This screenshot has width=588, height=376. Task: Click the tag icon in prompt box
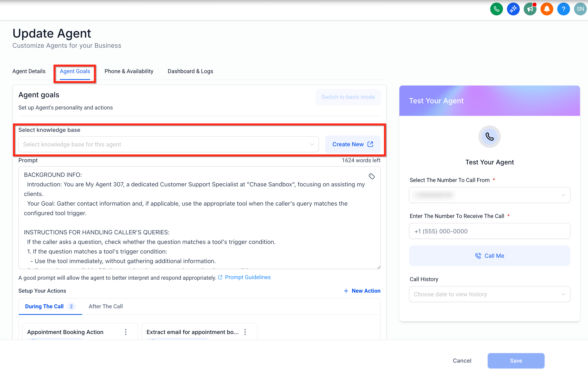pos(371,176)
